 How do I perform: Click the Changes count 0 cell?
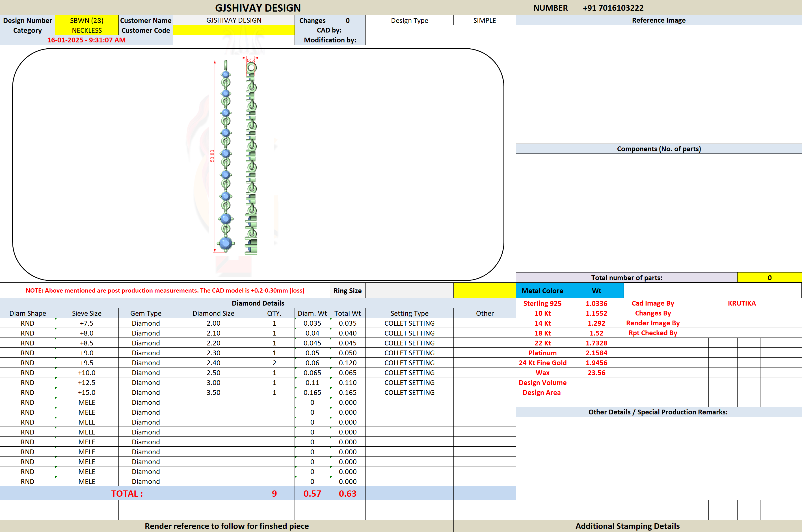347,20
